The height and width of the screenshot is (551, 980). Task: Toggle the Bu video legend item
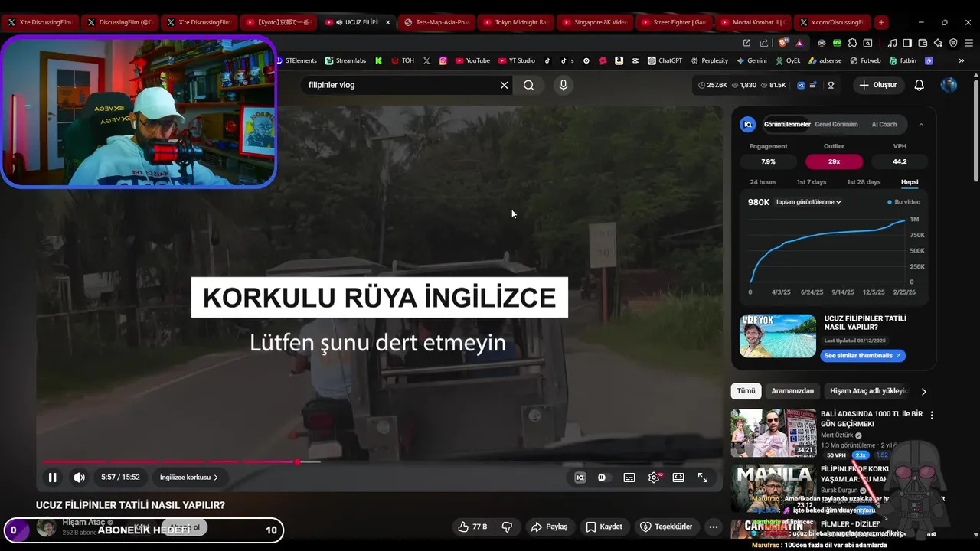tap(903, 202)
